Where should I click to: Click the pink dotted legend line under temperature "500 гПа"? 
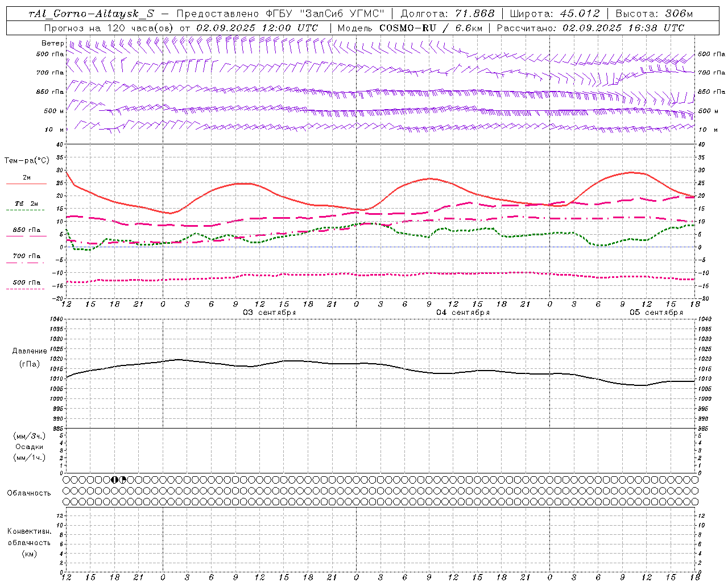coord(25,289)
